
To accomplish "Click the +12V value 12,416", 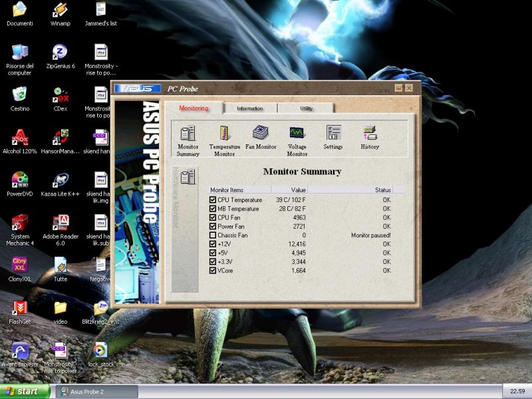I will (297, 244).
